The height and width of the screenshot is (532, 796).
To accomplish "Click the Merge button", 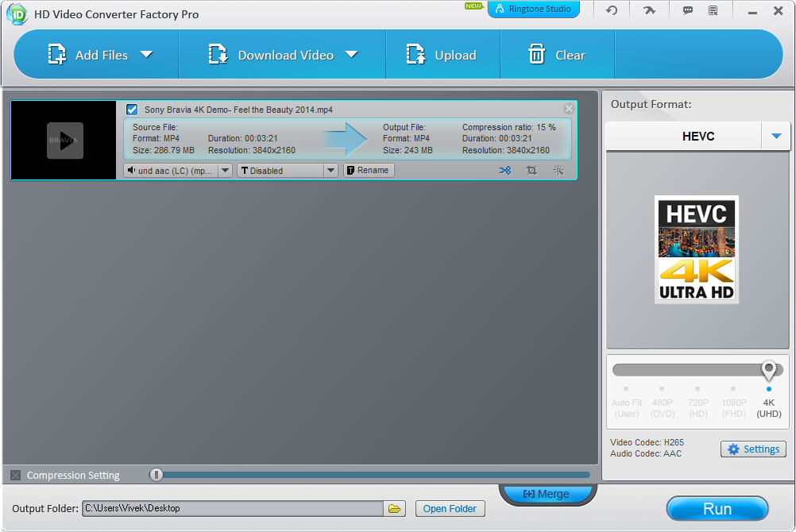I will (547, 493).
